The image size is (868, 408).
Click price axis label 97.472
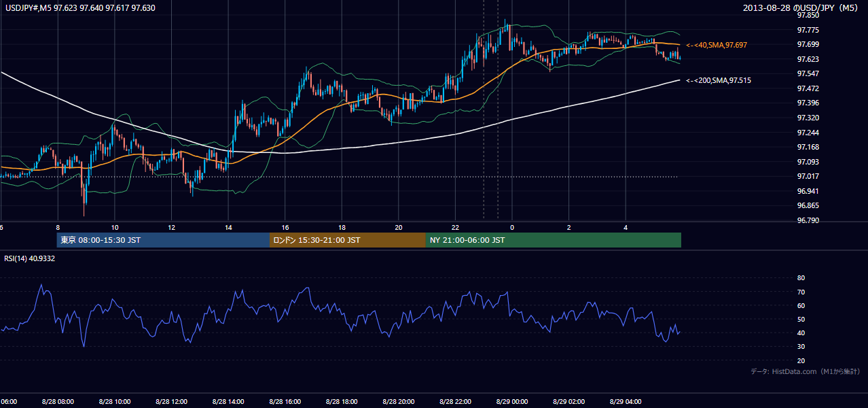[x=807, y=88]
